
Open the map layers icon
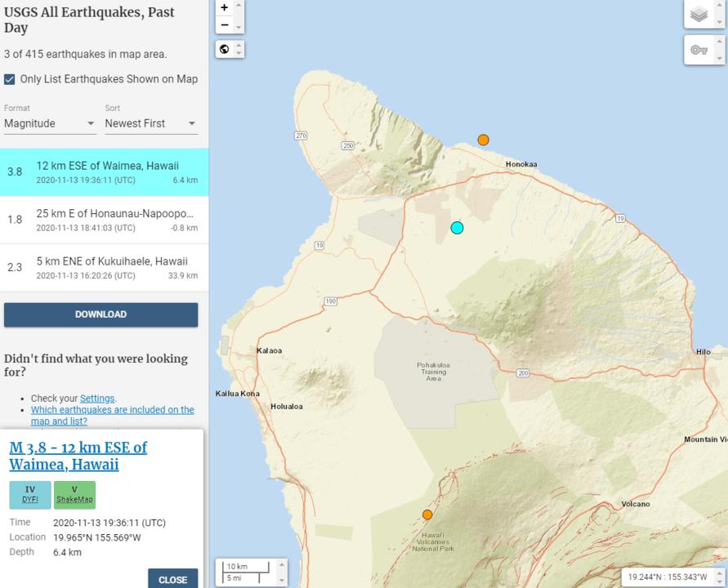699,15
